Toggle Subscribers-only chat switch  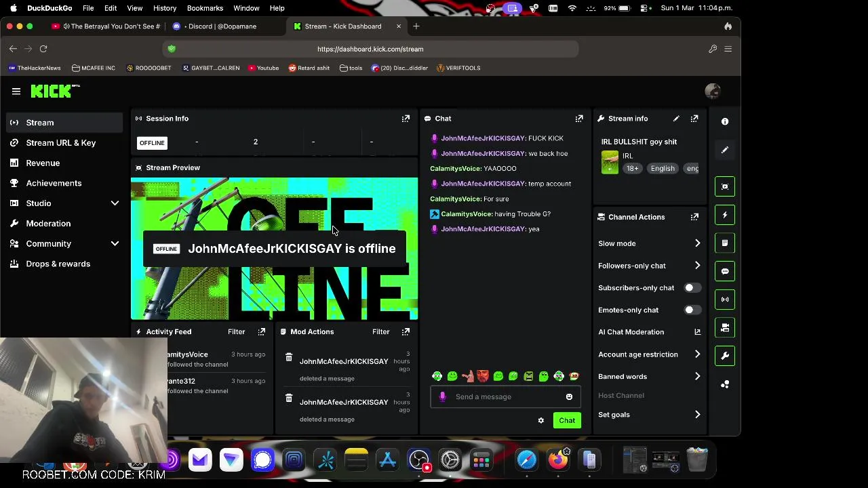[692, 288]
